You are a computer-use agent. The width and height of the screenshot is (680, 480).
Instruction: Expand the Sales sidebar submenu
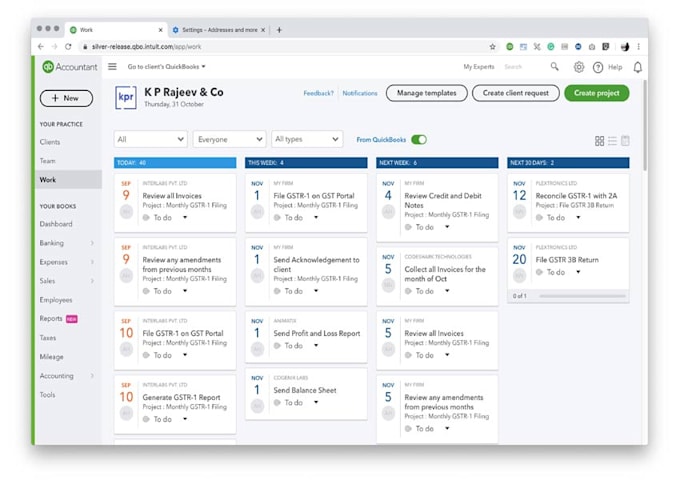92,281
